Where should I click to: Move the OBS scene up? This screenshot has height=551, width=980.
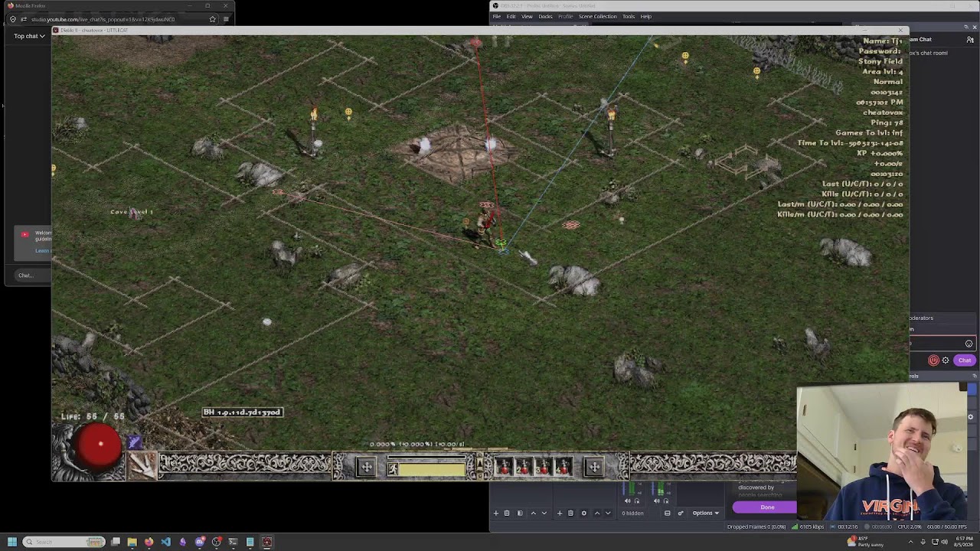click(x=533, y=513)
